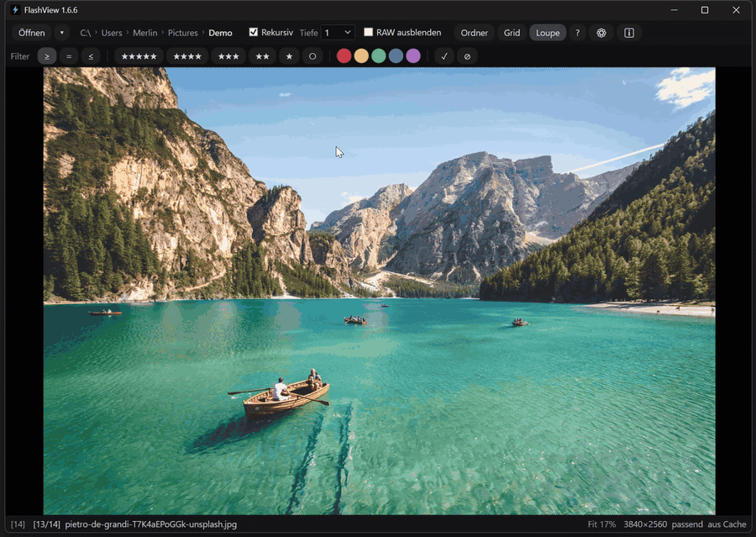Image resolution: width=756 pixels, height=537 pixels.
Task: Filter by one-star rating
Action: click(289, 56)
